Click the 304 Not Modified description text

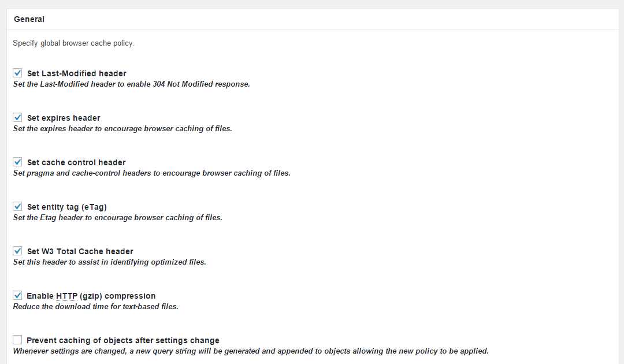coord(131,83)
